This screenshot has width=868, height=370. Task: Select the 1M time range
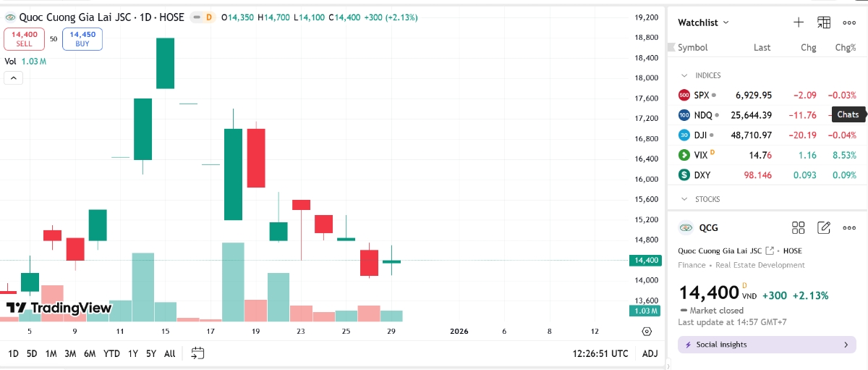click(51, 353)
